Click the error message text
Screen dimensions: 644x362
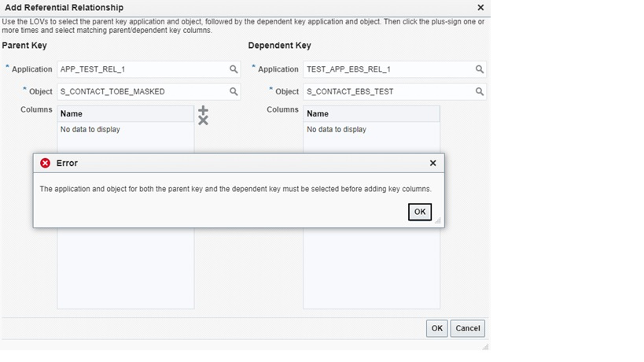(235, 189)
